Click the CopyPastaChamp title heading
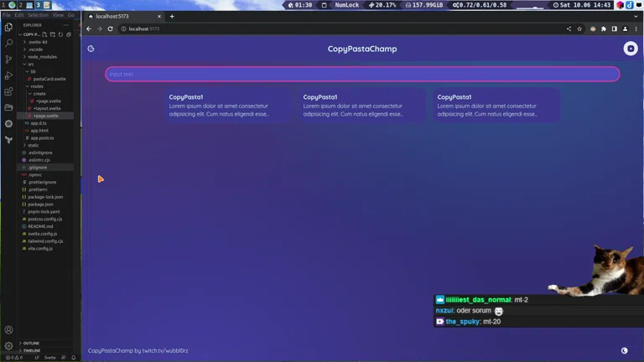The image size is (644, 362). (x=362, y=49)
